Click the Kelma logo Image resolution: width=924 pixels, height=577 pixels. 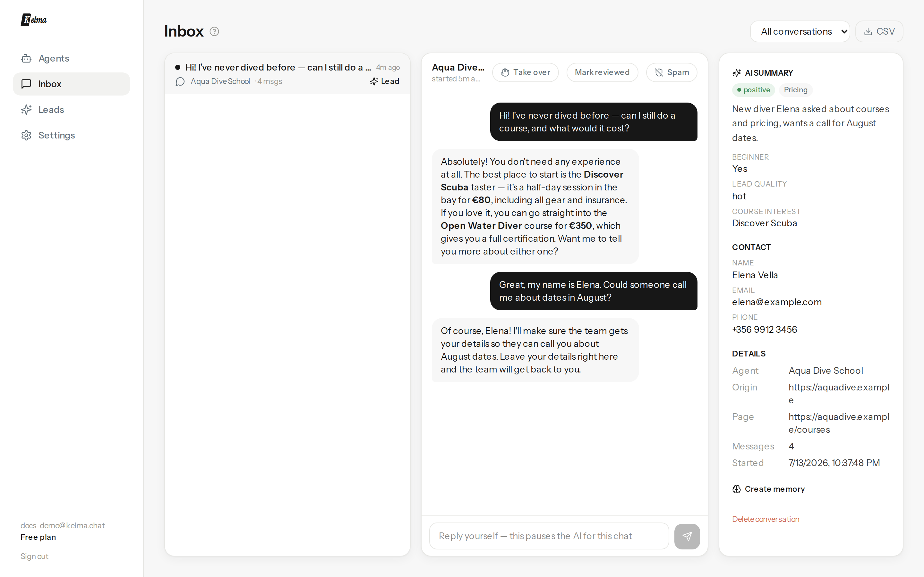click(34, 20)
